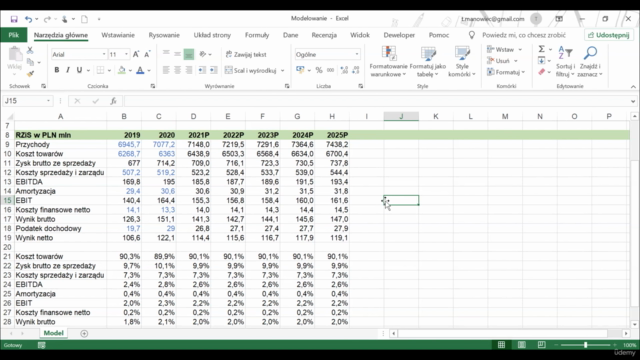640x360 pixels.
Task: Click the Udostępnij share button
Action: (609, 35)
